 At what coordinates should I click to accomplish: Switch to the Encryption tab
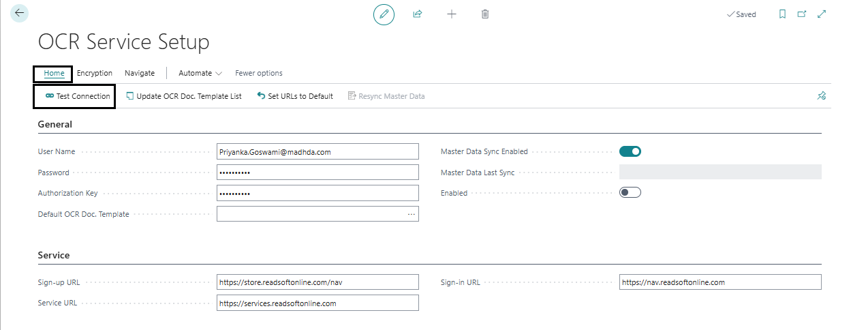coord(95,73)
